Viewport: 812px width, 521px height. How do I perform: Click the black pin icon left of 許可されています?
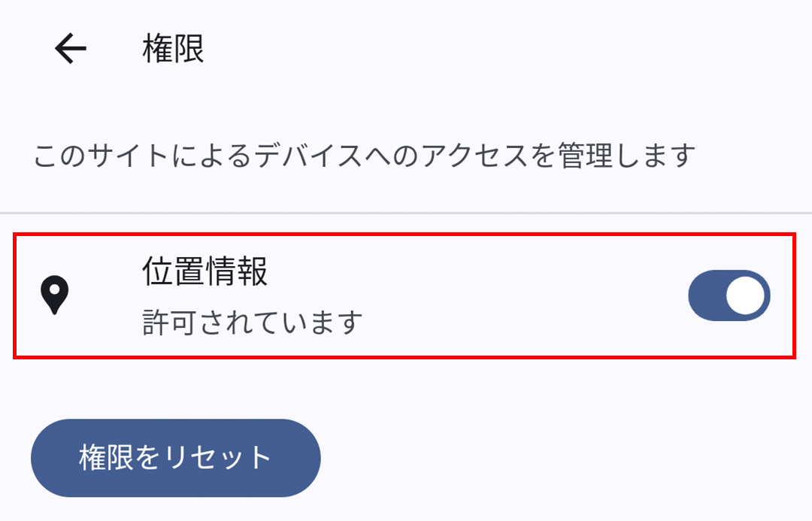[54, 295]
